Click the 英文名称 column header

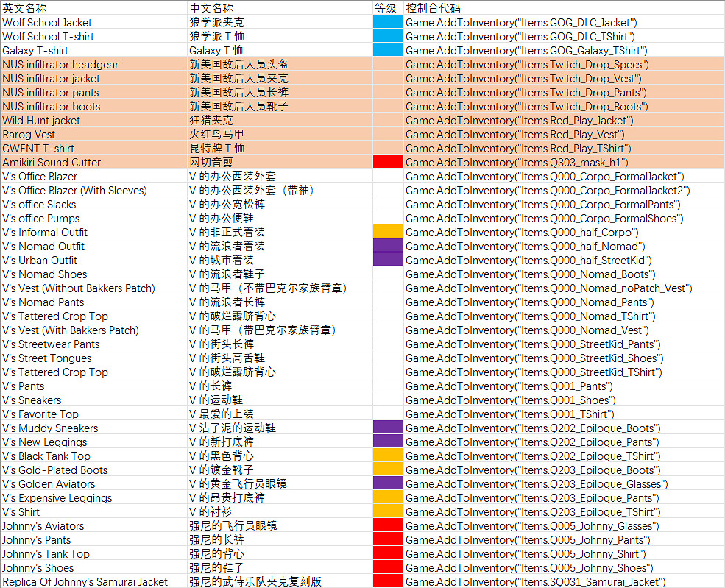(26, 8)
